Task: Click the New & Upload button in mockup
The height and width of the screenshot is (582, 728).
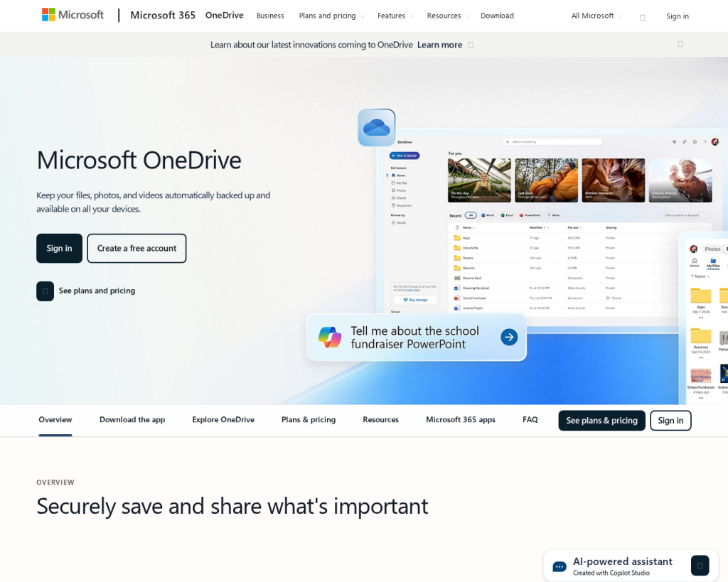Action: [405, 156]
